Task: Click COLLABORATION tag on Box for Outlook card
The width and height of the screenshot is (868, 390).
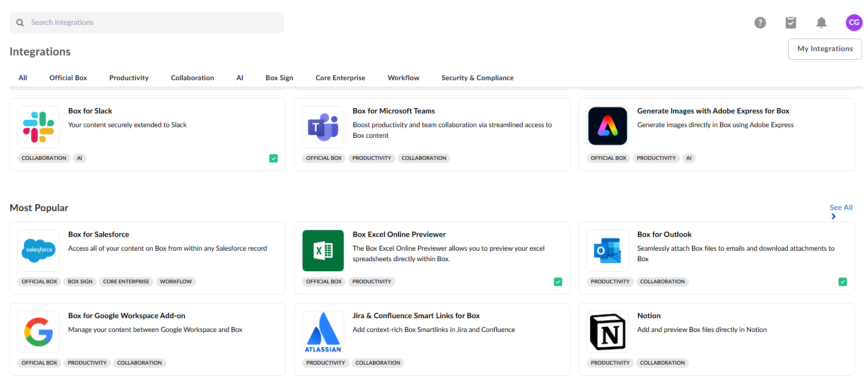Action: point(663,282)
